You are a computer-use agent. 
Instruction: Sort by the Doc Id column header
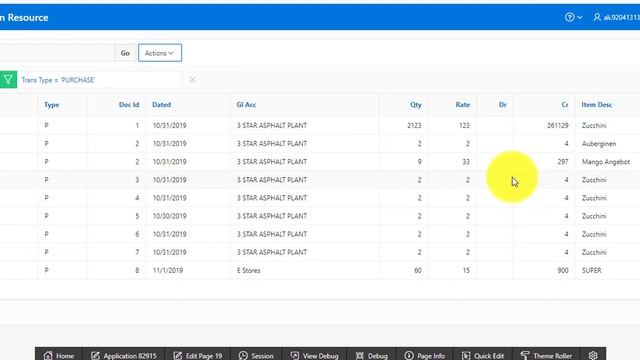click(129, 105)
